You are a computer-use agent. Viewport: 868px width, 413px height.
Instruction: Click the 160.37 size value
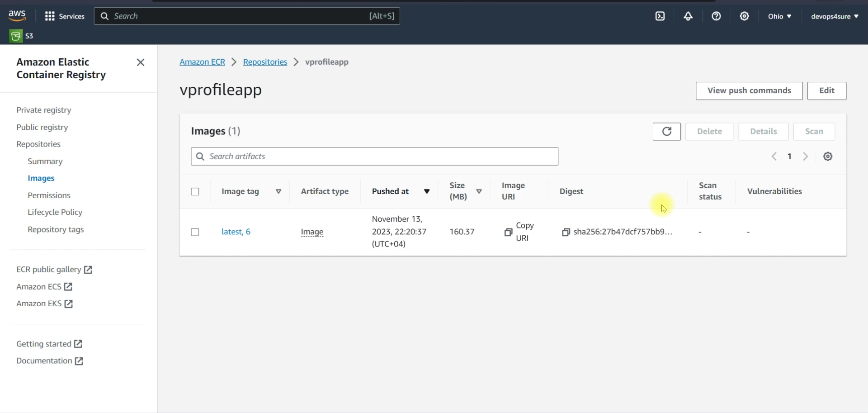(x=462, y=232)
